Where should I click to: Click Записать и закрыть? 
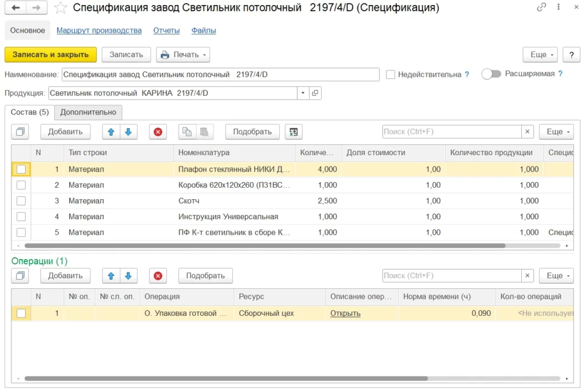coord(50,54)
